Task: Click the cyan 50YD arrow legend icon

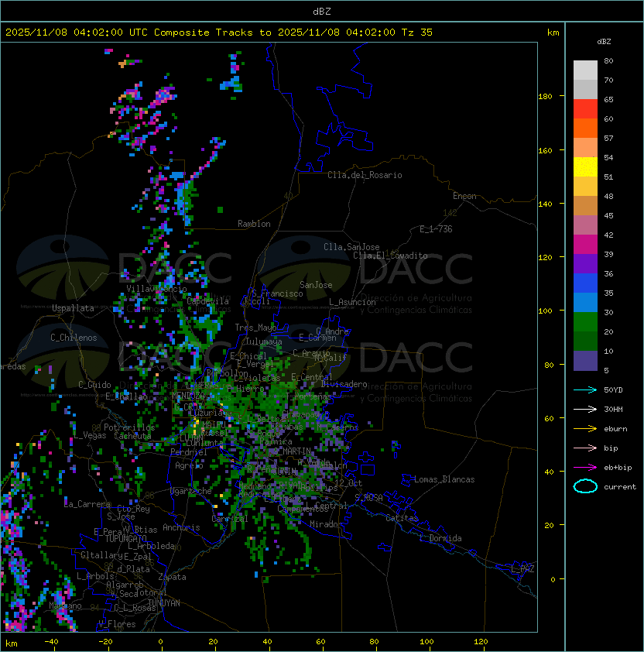Action: click(585, 389)
